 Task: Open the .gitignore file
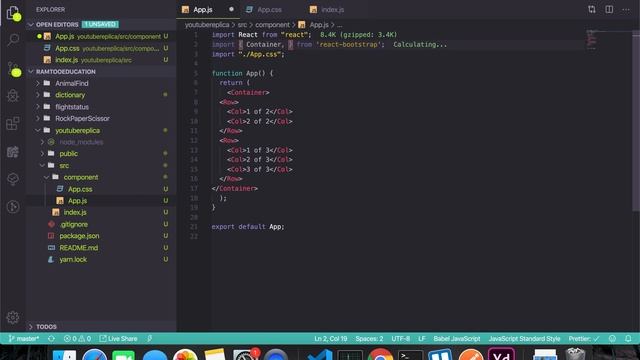pyautogui.click(x=100, y=224)
